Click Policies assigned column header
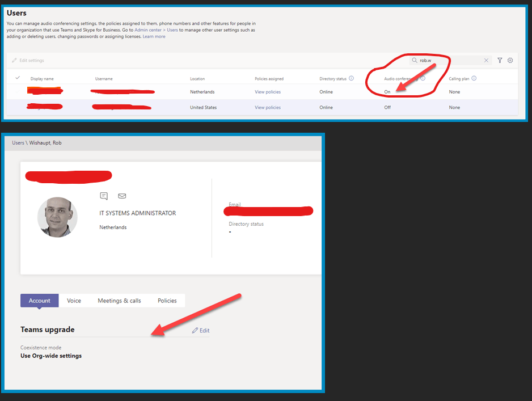The height and width of the screenshot is (401, 532). tap(269, 79)
